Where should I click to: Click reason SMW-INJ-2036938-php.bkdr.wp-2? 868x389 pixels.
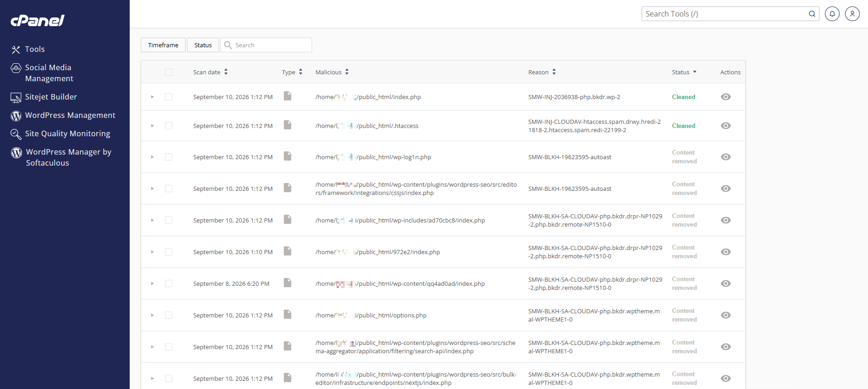(574, 97)
